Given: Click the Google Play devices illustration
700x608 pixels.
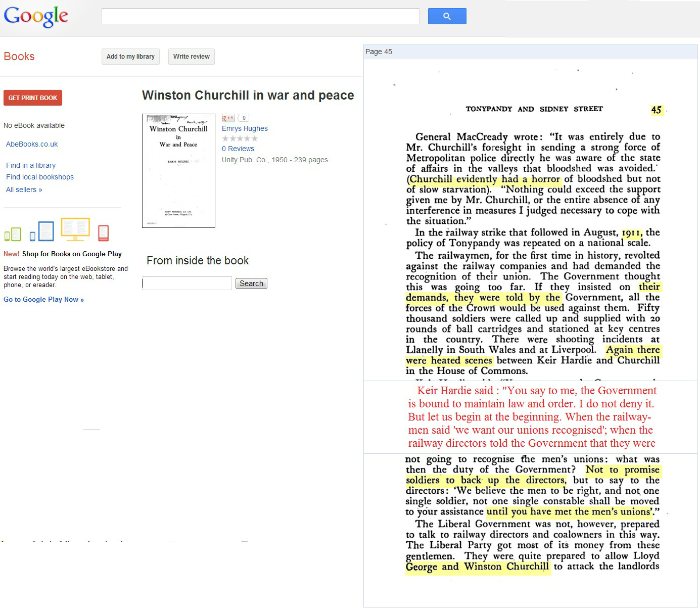Looking at the screenshot, I should pyautogui.click(x=57, y=230).
